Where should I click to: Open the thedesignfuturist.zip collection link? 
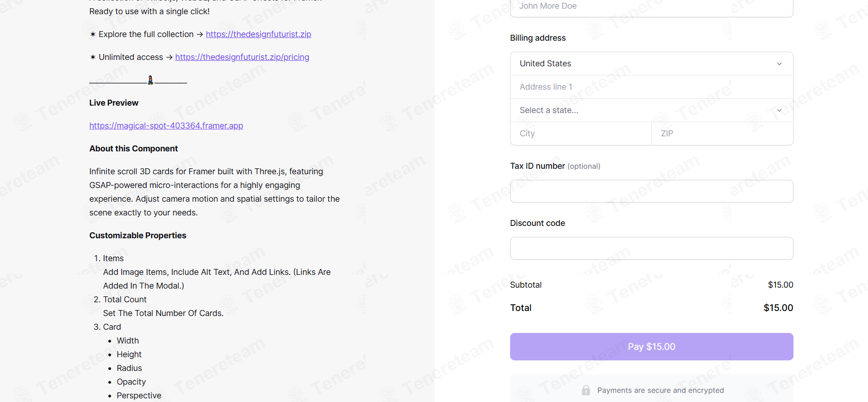click(x=258, y=34)
